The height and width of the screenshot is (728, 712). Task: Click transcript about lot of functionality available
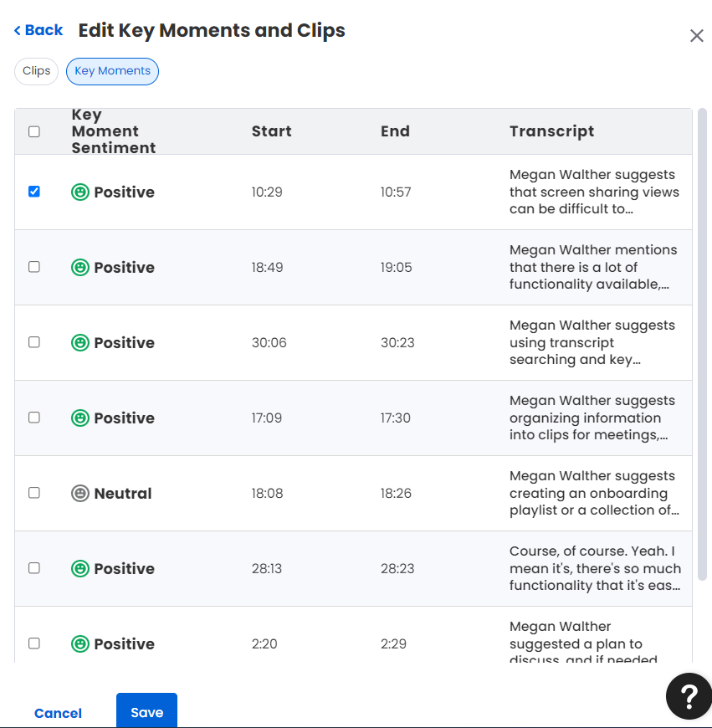(593, 267)
